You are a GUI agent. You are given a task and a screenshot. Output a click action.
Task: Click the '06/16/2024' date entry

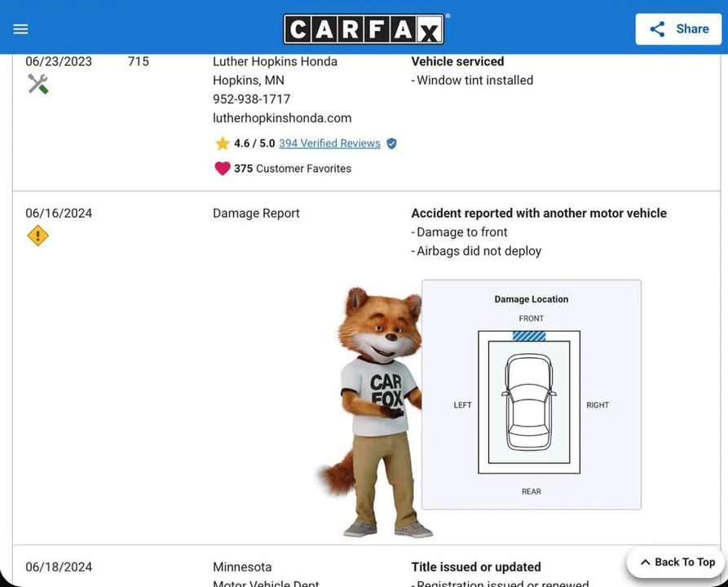(x=59, y=213)
